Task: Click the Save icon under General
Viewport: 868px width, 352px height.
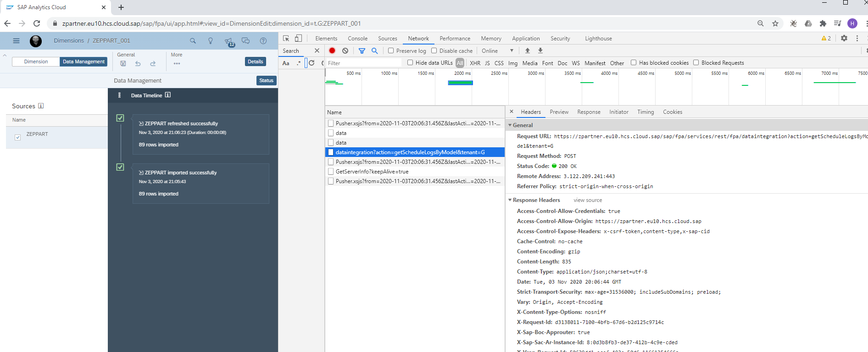Action: click(123, 64)
